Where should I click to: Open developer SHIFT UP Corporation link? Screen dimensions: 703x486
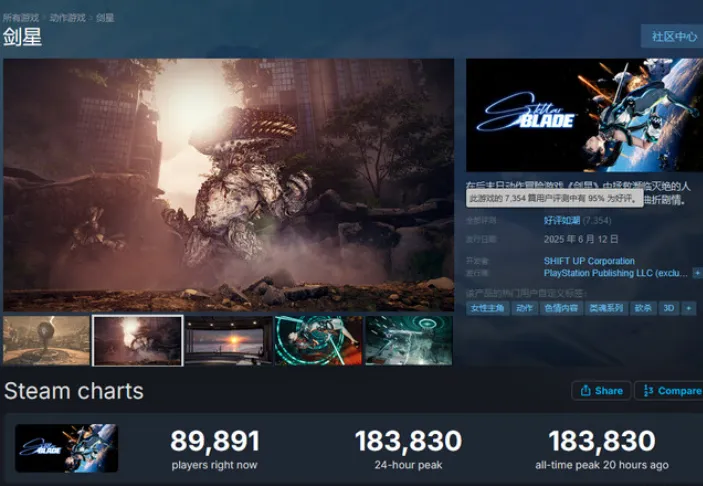pos(589,261)
